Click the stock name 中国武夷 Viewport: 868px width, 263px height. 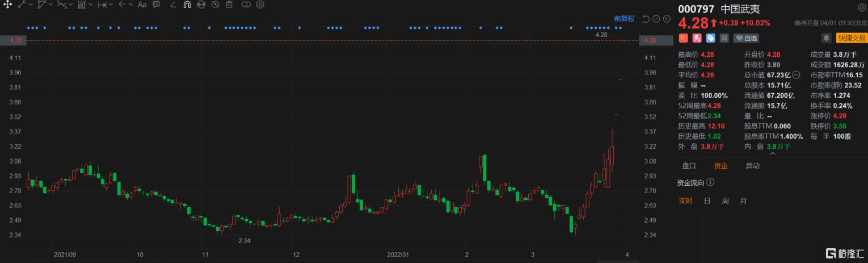pos(739,9)
